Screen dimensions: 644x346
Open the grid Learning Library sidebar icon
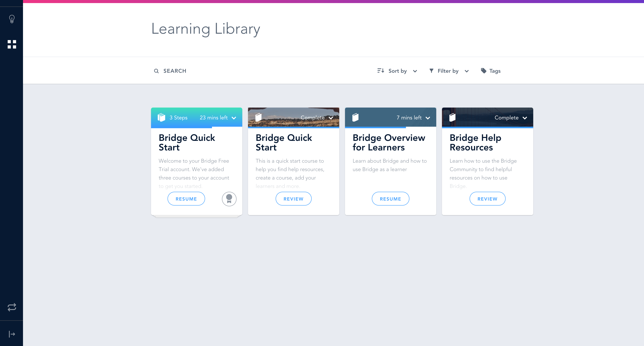click(12, 44)
